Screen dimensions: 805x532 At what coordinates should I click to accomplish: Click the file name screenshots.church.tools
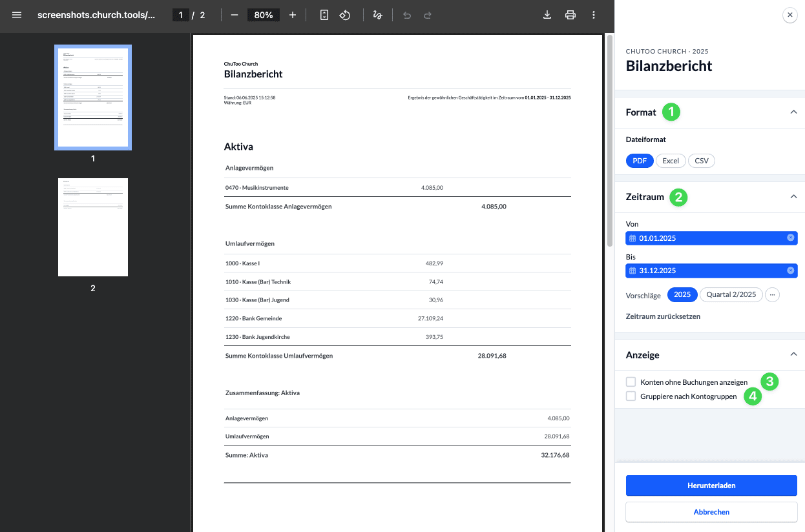(x=96, y=15)
